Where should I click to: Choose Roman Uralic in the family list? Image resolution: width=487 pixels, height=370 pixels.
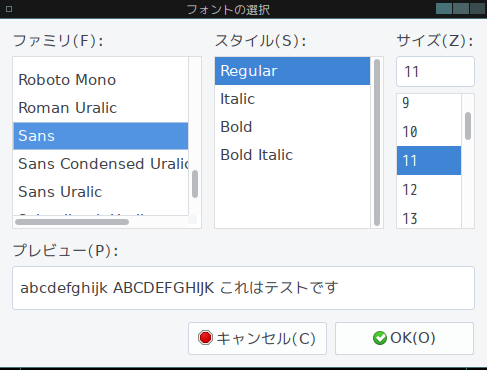(101, 108)
